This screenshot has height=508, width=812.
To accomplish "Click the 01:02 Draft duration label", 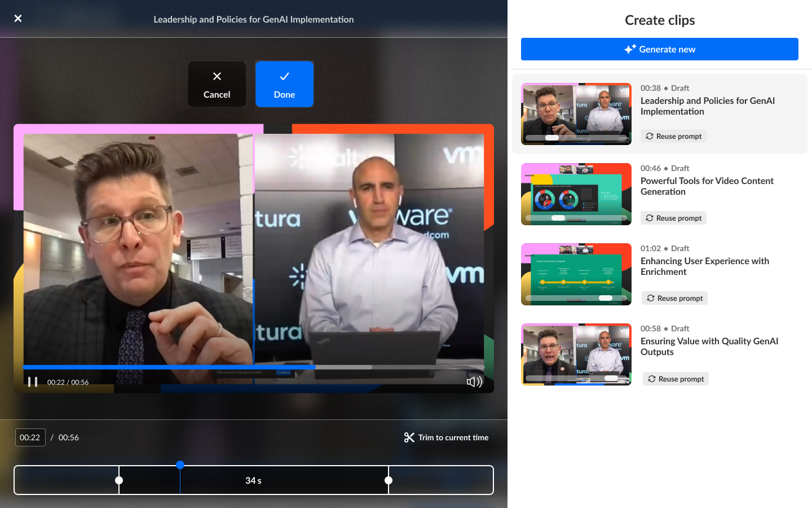I will (665, 248).
